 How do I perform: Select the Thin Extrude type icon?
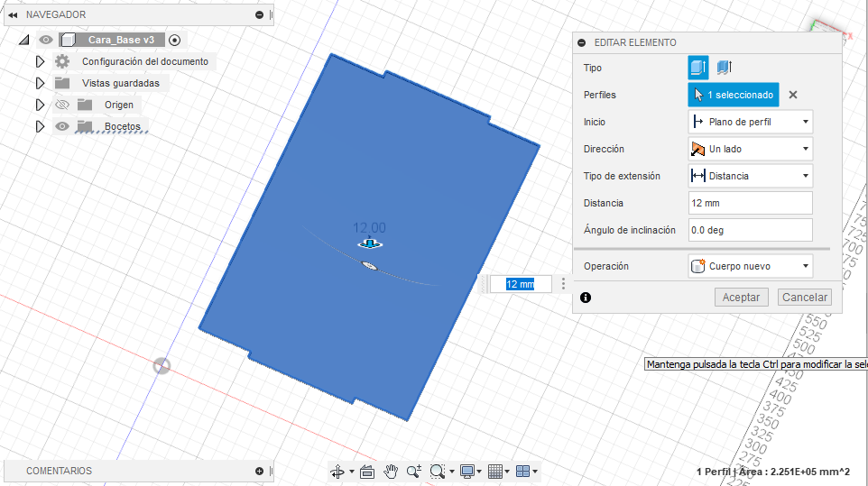[x=724, y=68]
